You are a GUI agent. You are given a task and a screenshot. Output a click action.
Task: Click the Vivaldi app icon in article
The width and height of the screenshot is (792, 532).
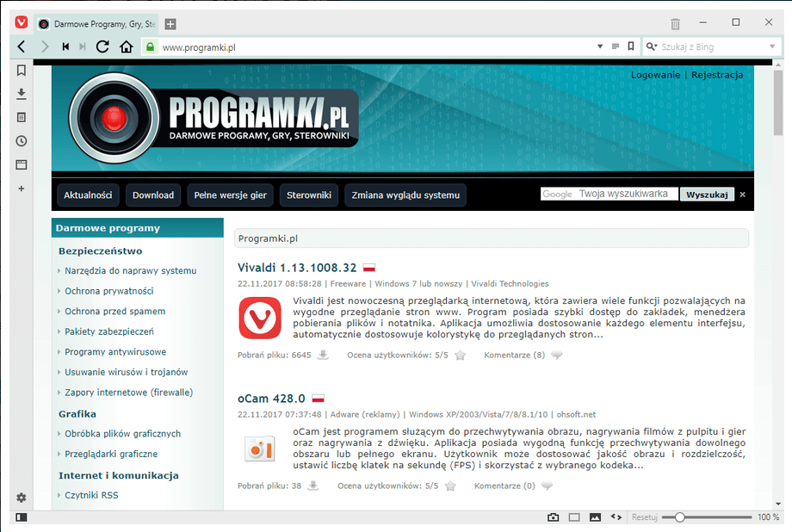[x=260, y=318]
